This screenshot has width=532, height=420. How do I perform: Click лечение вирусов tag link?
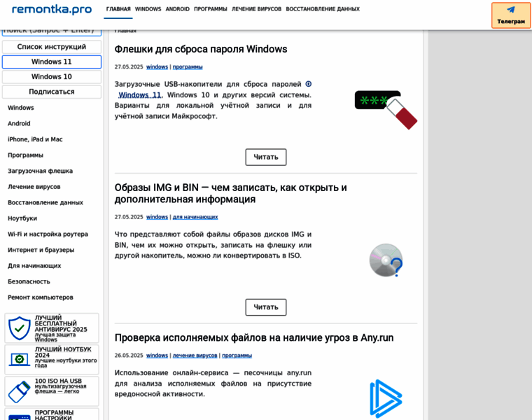(x=195, y=355)
